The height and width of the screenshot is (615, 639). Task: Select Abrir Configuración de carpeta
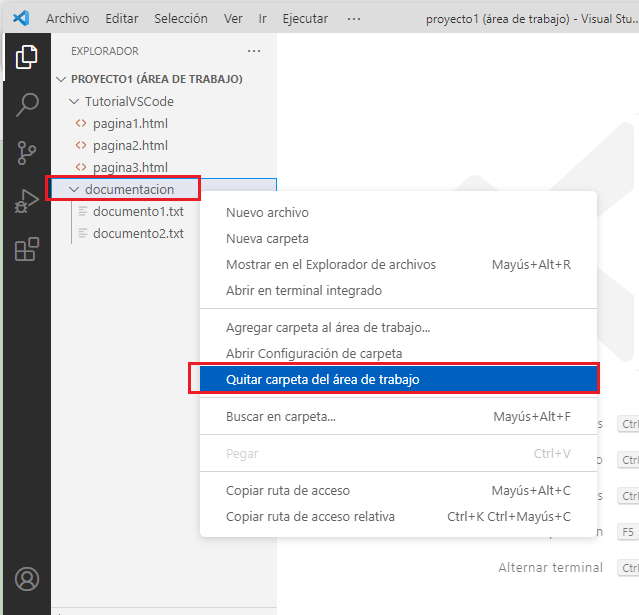pyautogui.click(x=399, y=353)
